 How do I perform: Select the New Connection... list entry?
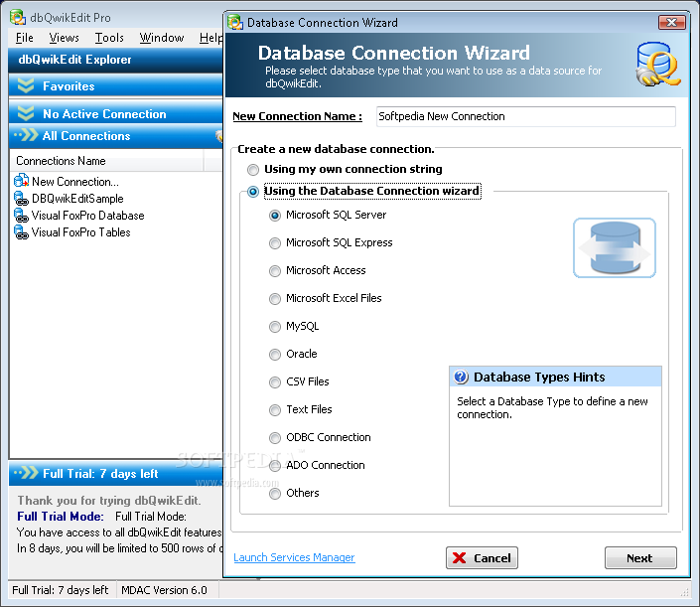[75, 182]
